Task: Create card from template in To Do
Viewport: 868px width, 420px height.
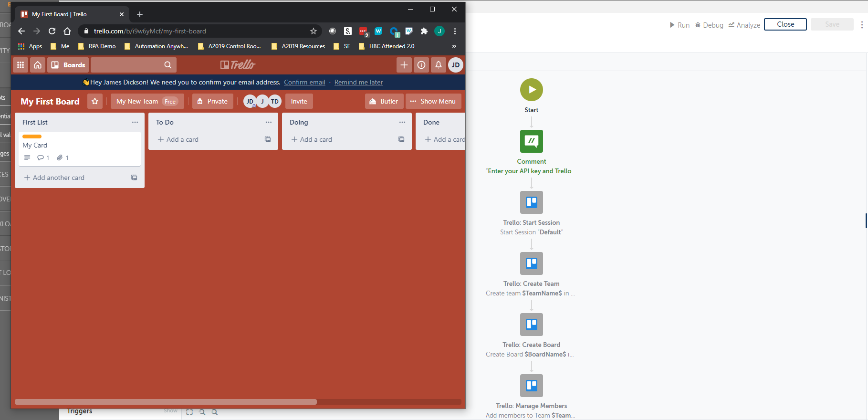Action: point(268,139)
